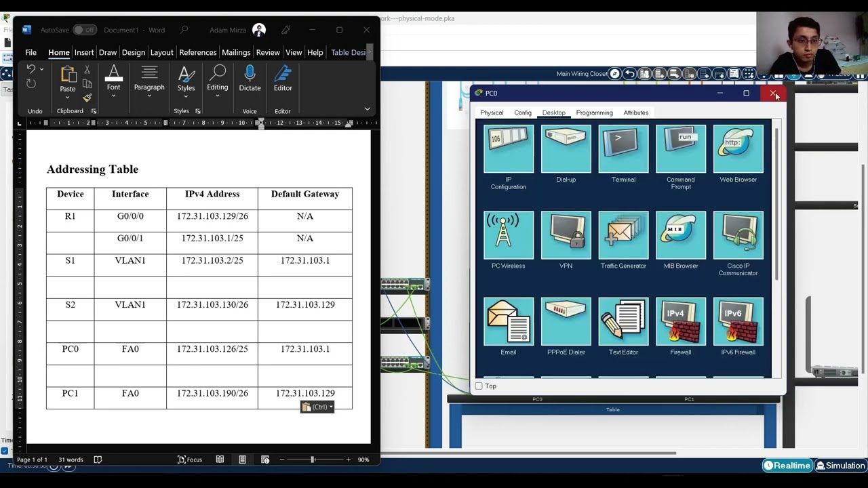Click the zoom in plus button in Word

(x=348, y=460)
